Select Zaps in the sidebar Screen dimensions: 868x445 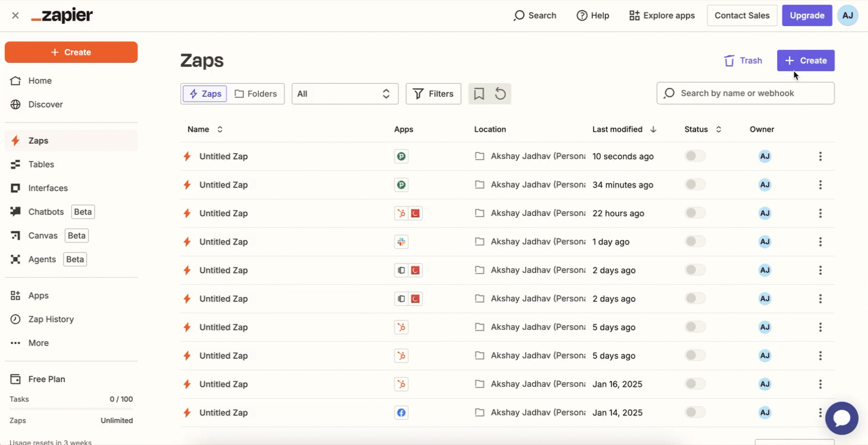click(71, 141)
